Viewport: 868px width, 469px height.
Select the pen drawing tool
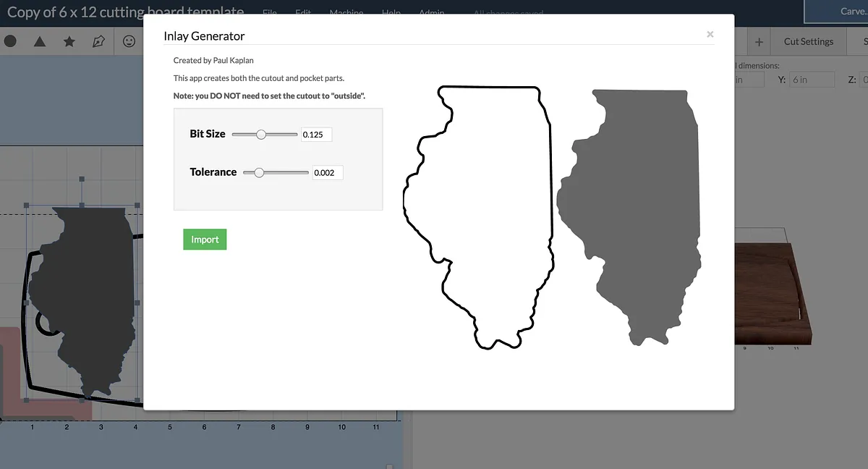coord(99,42)
